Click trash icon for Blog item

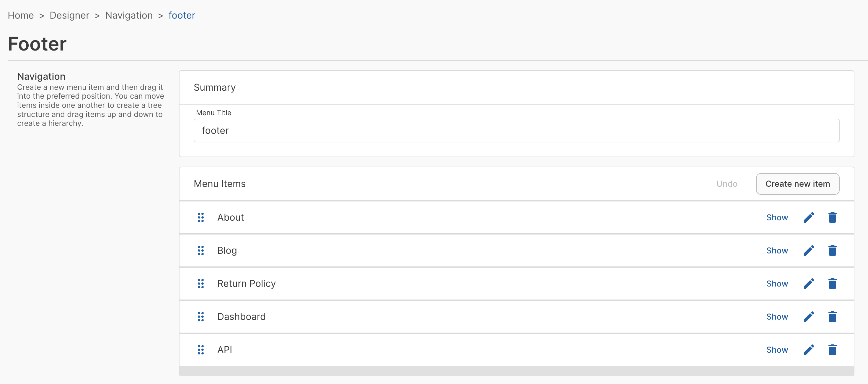tap(832, 250)
